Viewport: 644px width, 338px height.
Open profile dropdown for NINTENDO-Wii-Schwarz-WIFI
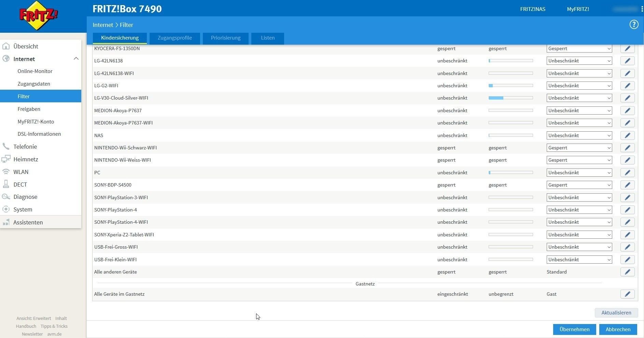(x=579, y=148)
